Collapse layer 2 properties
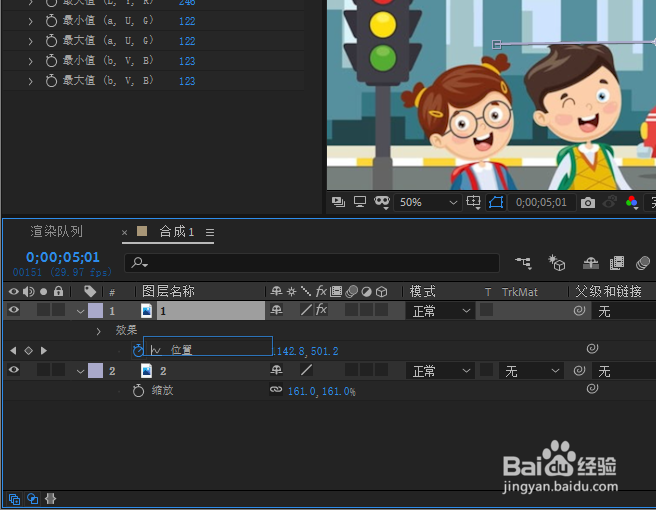The width and height of the screenshot is (656, 510). pyautogui.click(x=80, y=372)
